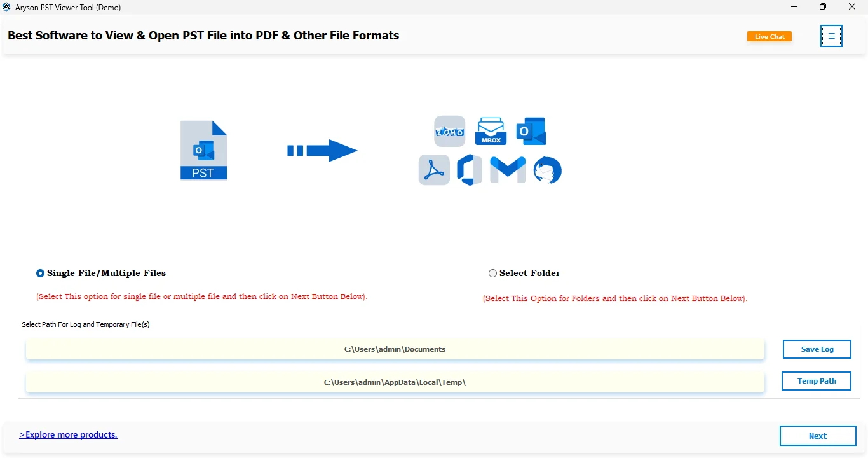This screenshot has height=458, width=868.
Task: Select the Select Folder radio option
Action: (524, 273)
